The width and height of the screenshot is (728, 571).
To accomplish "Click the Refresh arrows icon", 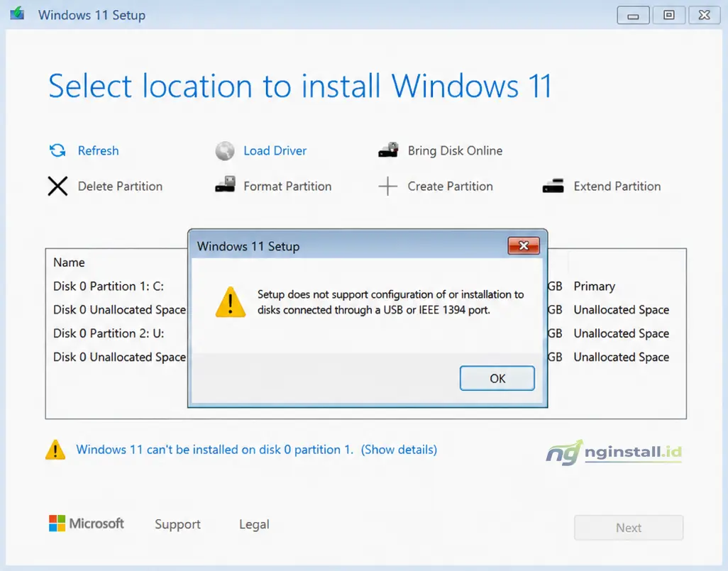I will click(57, 150).
